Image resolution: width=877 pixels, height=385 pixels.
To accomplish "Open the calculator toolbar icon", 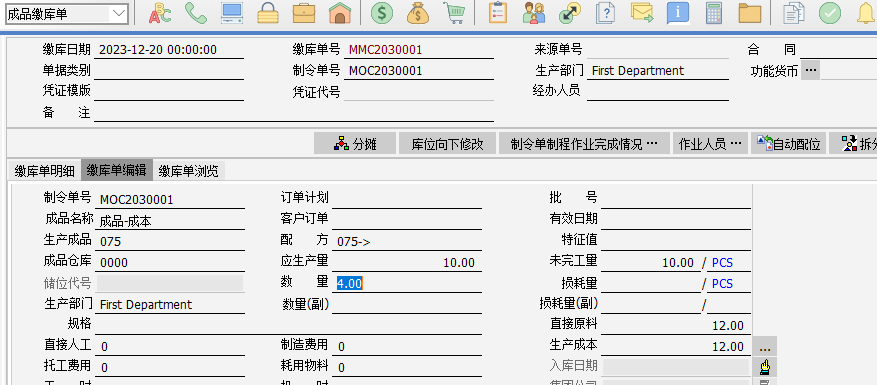I will click(714, 13).
